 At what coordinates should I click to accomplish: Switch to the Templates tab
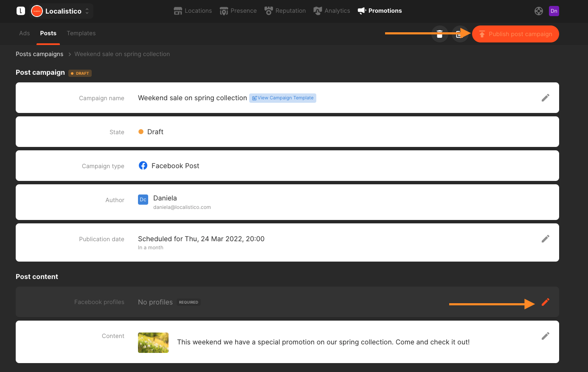(81, 33)
